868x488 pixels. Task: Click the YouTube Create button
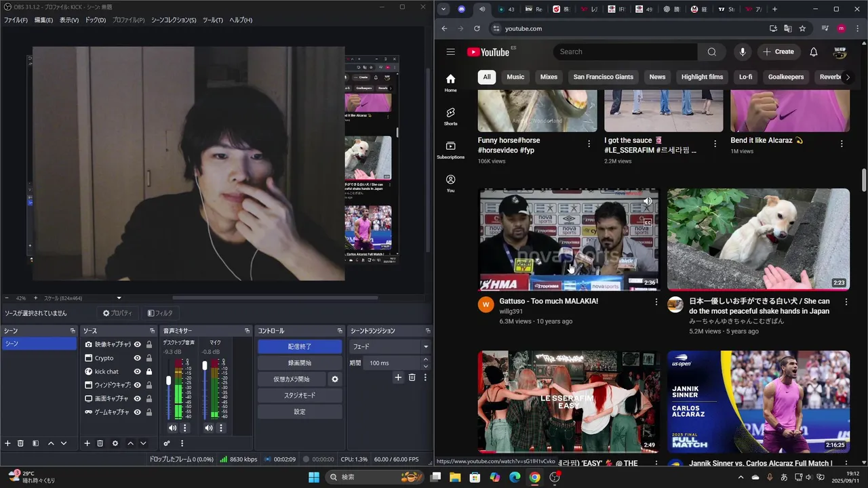(x=778, y=52)
